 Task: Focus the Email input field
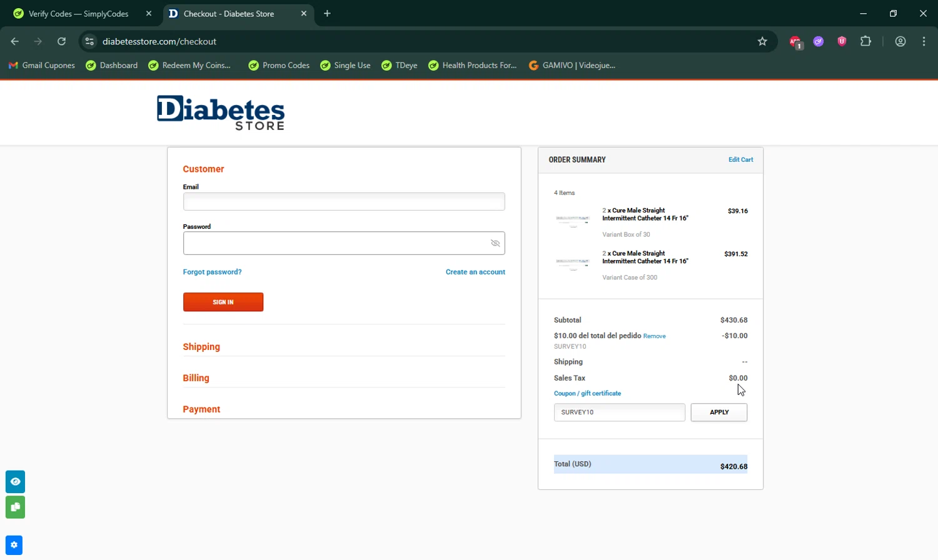[344, 201]
